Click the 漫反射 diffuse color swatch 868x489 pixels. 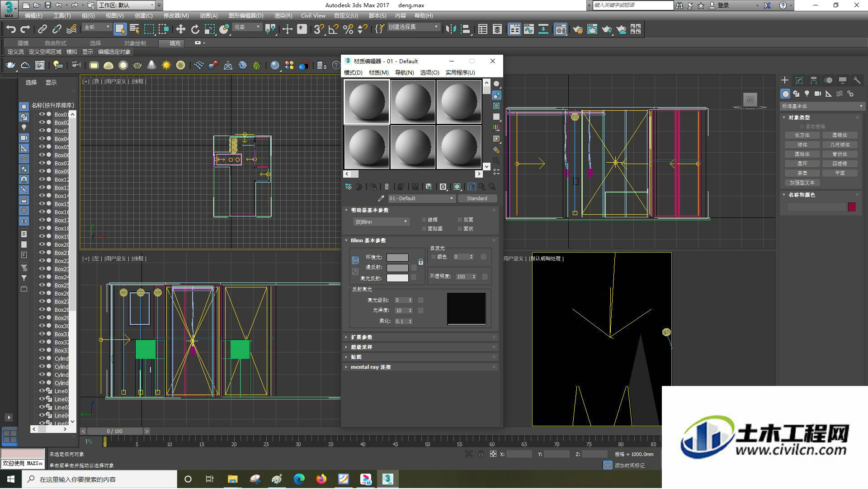pos(397,268)
